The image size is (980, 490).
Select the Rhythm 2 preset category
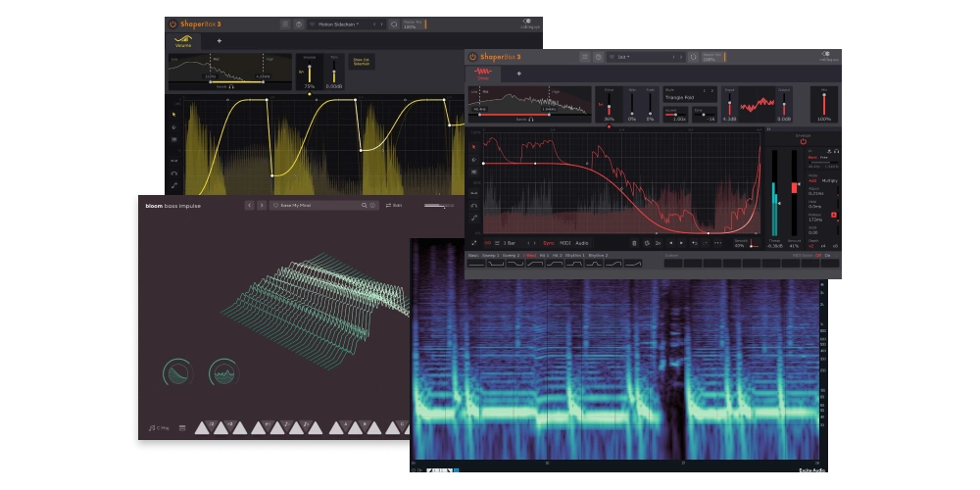(x=597, y=256)
